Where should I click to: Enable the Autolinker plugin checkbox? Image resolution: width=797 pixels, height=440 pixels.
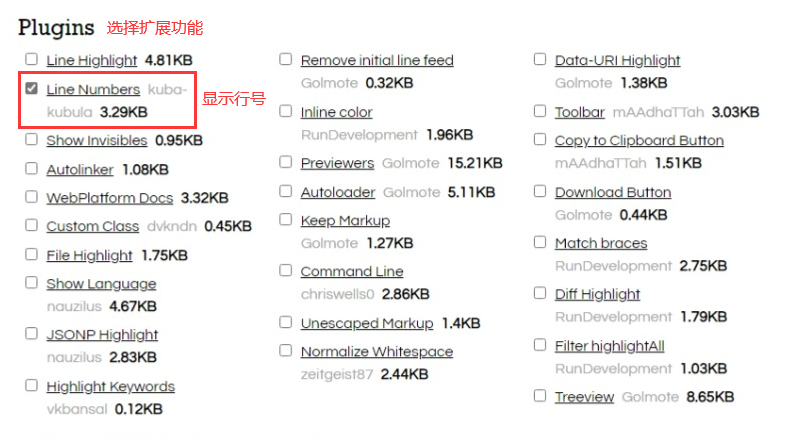click(x=32, y=169)
